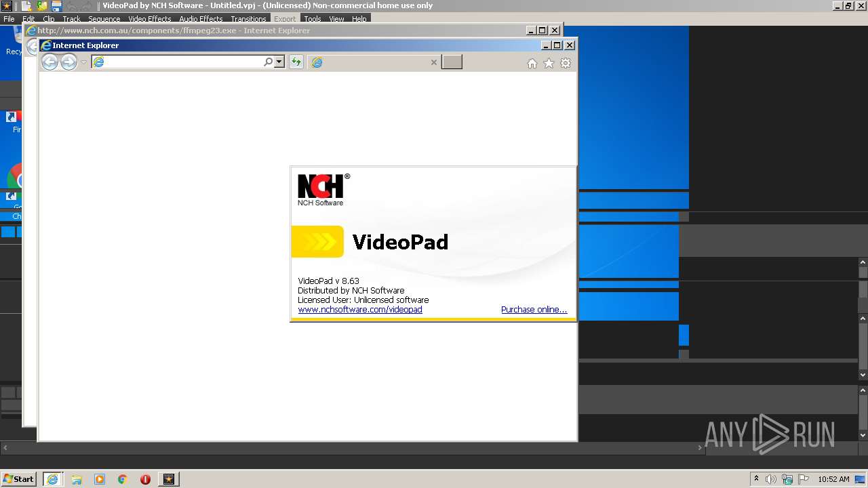Select the blank Internet Explorer tab
This screenshot has height=488, width=868.
(x=374, y=62)
